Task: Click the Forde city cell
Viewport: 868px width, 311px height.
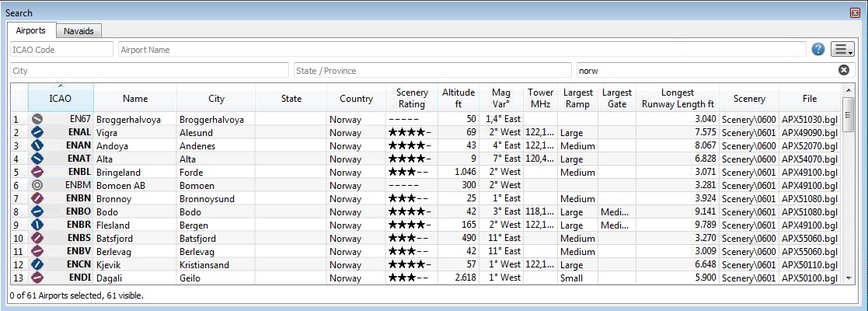Action: click(x=216, y=172)
